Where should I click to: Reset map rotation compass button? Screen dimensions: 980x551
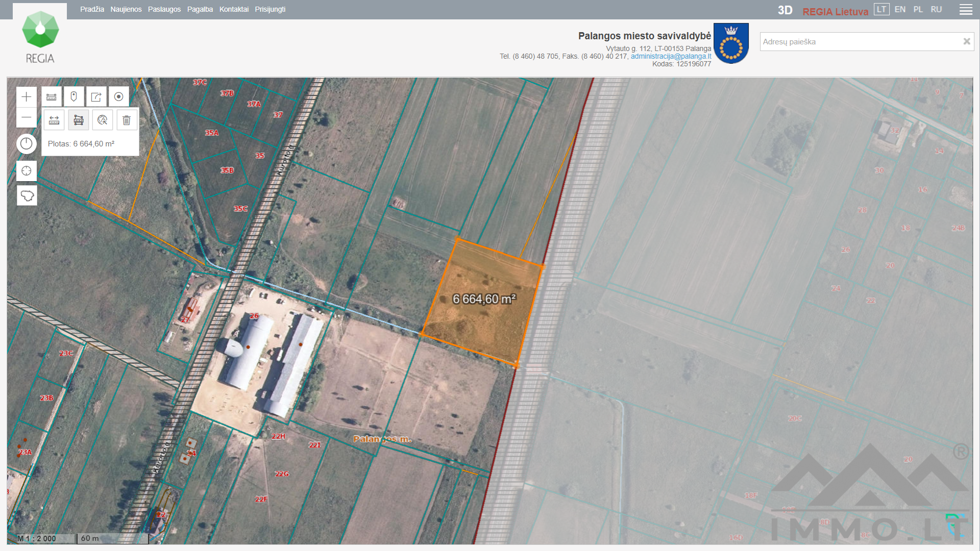tap(27, 144)
